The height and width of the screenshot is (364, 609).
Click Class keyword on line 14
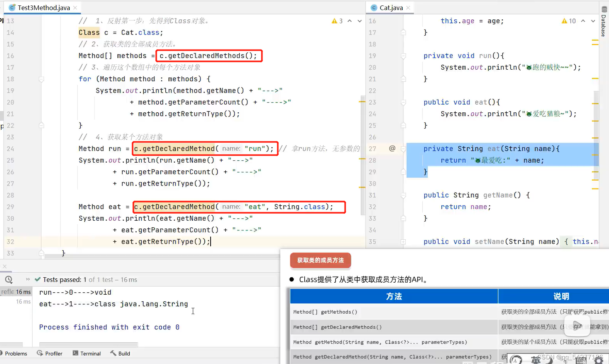tap(89, 33)
